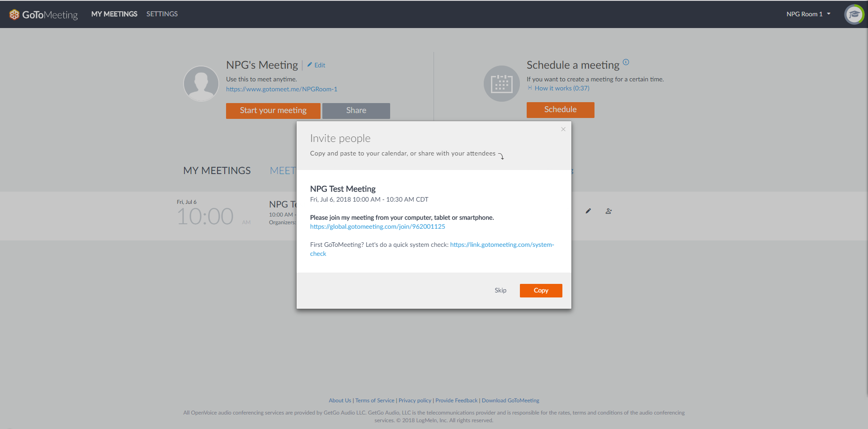Screen dimensions: 868x429
Task: Click Start your meeting button
Action: click(273, 111)
